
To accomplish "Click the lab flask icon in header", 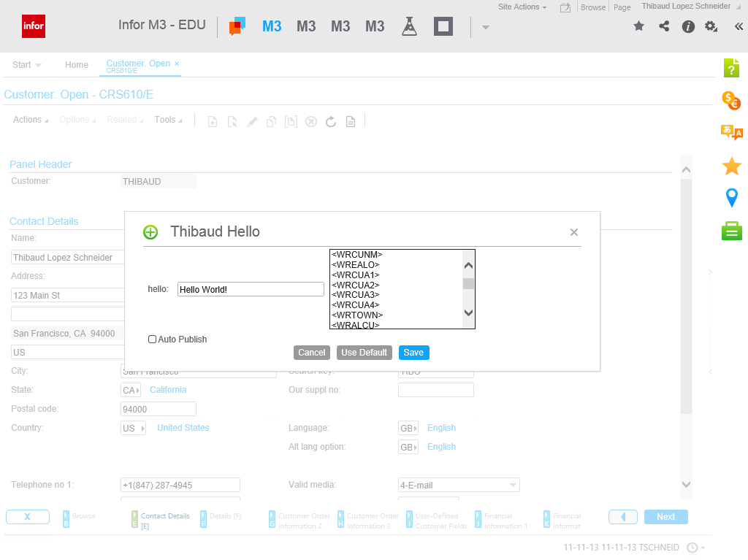I will click(409, 27).
